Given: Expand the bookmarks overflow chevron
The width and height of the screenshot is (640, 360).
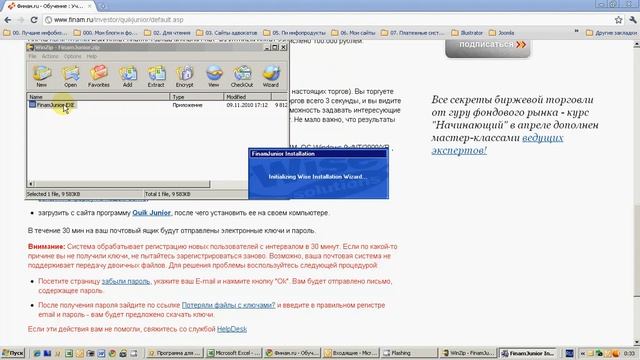Looking at the screenshot, I should pos(576,31).
